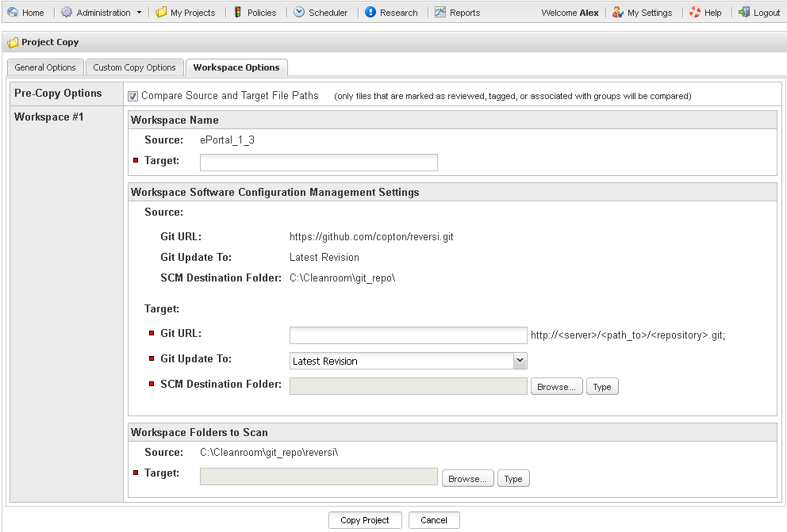
Task: Click the Policies traffic light icon
Action: 238,13
